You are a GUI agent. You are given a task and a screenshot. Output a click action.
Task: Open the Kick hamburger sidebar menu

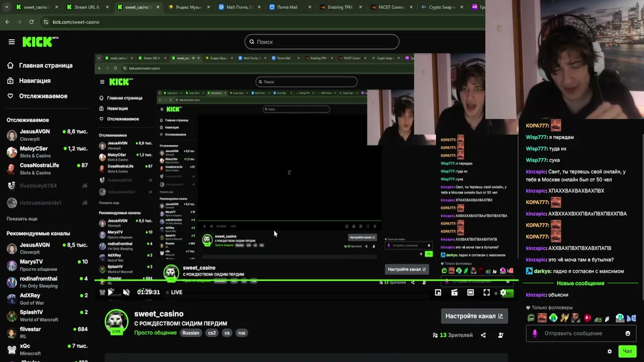coord(12,42)
